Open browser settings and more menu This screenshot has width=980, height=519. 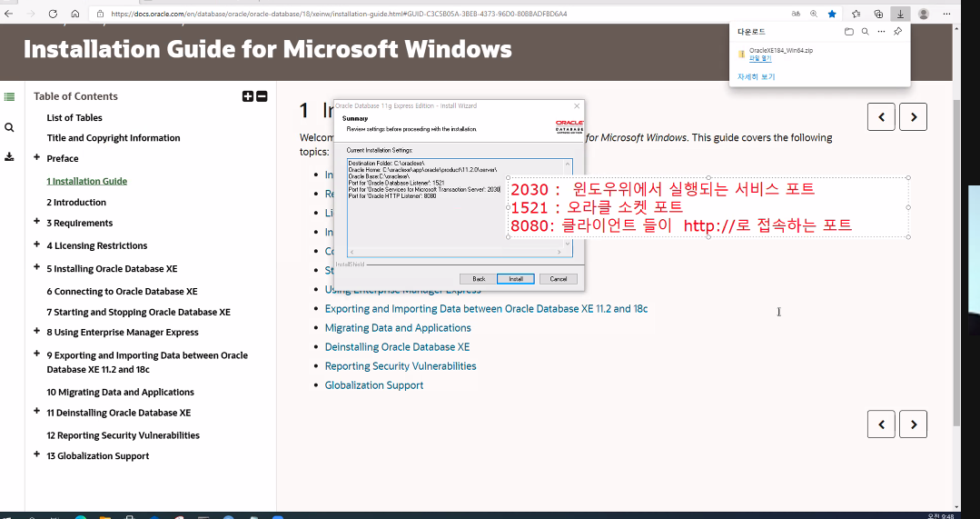tap(947, 13)
